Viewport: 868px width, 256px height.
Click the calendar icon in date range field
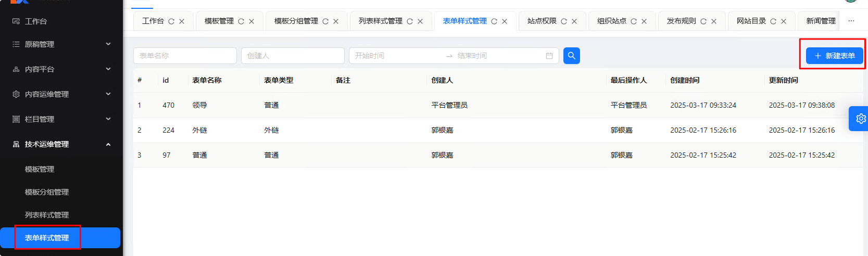[549, 56]
